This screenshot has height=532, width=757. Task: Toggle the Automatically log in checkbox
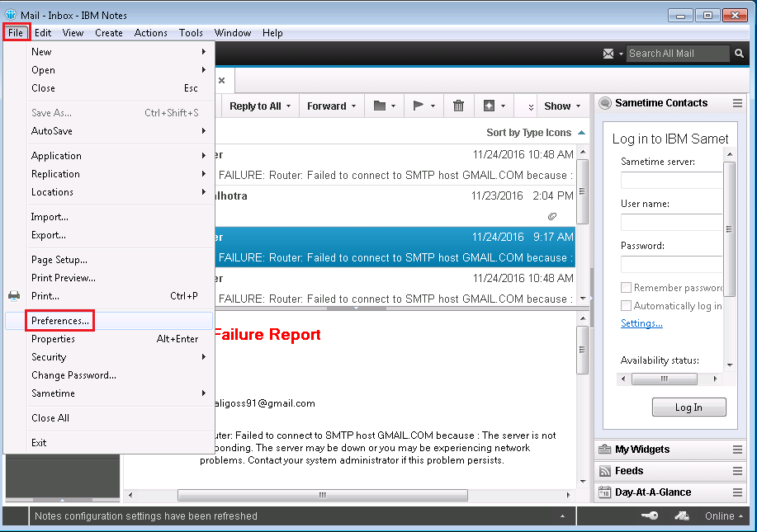pyautogui.click(x=627, y=306)
